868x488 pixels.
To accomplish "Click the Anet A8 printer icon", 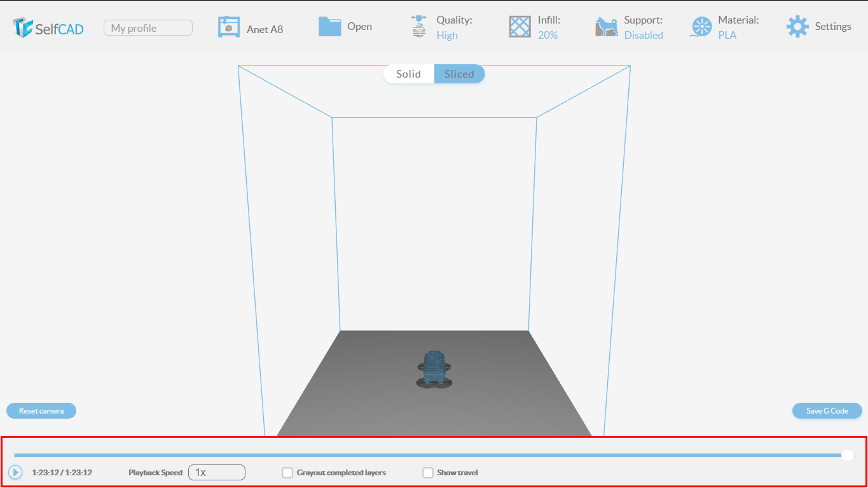I will (x=229, y=27).
